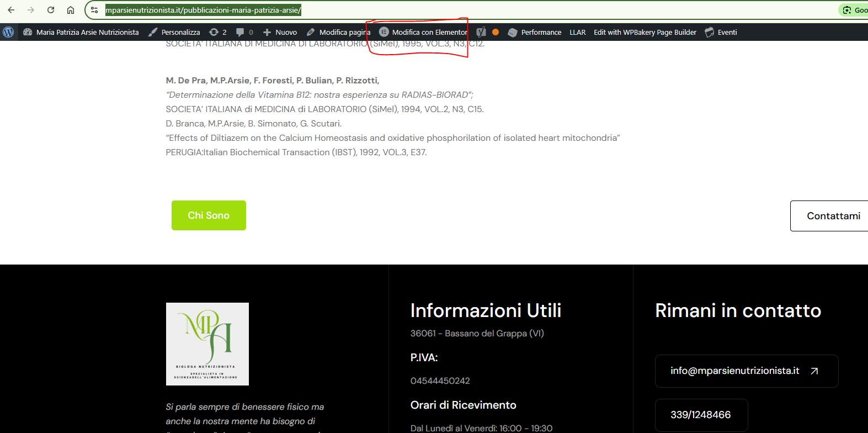Open the site info icon in address bar
Image resolution: width=868 pixels, height=433 pixels.
pyautogui.click(x=94, y=10)
